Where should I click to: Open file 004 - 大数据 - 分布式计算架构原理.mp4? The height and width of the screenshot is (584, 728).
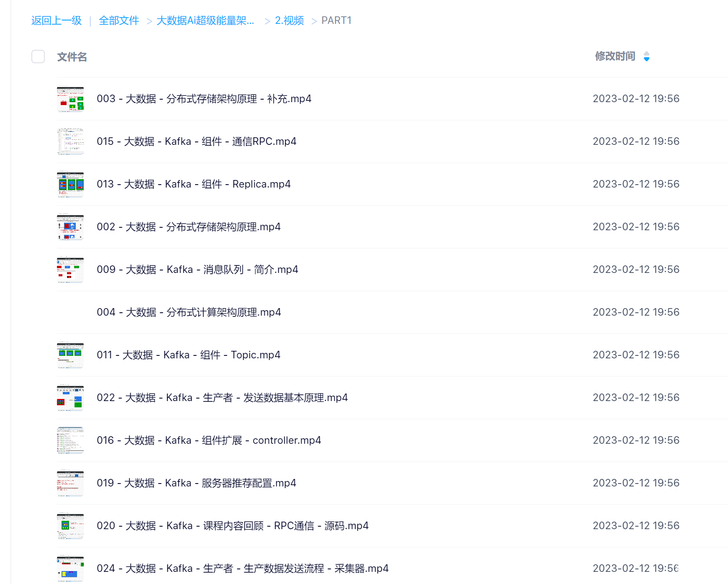tap(189, 312)
